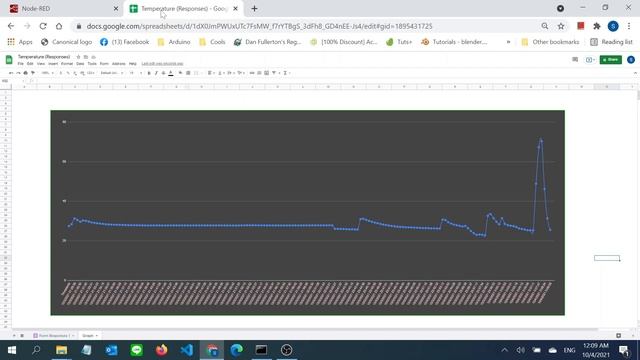This screenshot has height=360, width=640.
Task: Switch to the Graph sheet tab
Action: click(x=89, y=336)
